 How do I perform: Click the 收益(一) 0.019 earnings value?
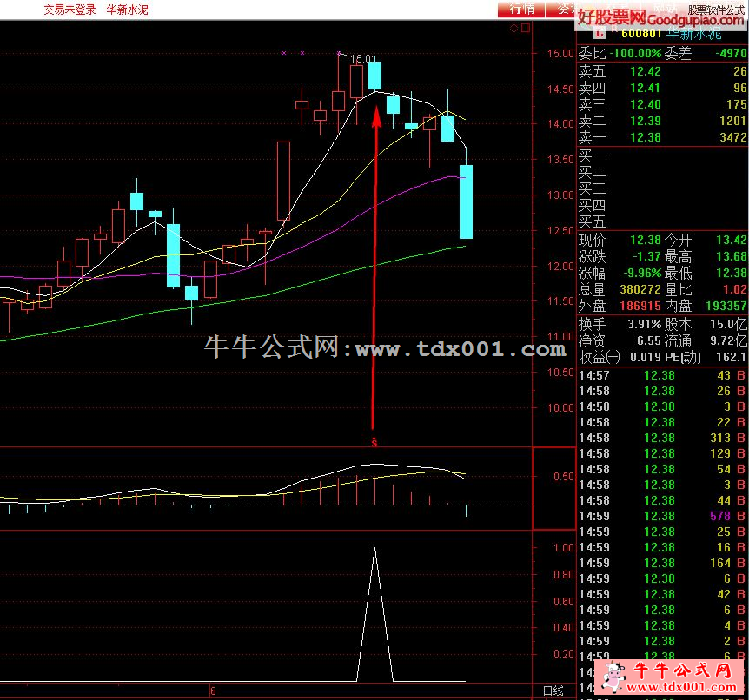tap(646, 357)
